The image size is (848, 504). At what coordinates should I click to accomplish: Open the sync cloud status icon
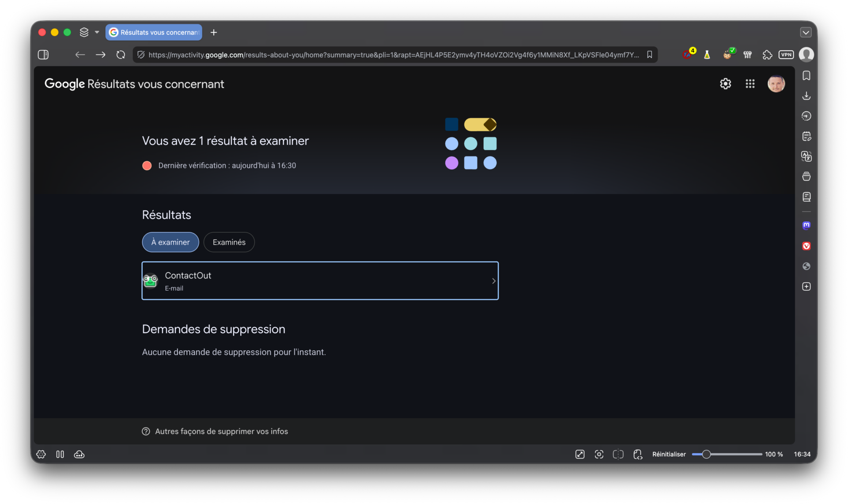79,455
